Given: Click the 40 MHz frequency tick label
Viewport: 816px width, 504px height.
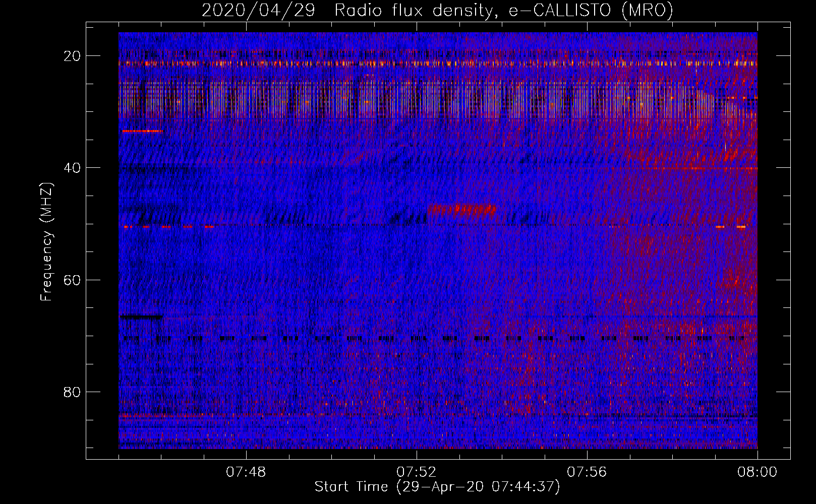Looking at the screenshot, I should 73,167.
